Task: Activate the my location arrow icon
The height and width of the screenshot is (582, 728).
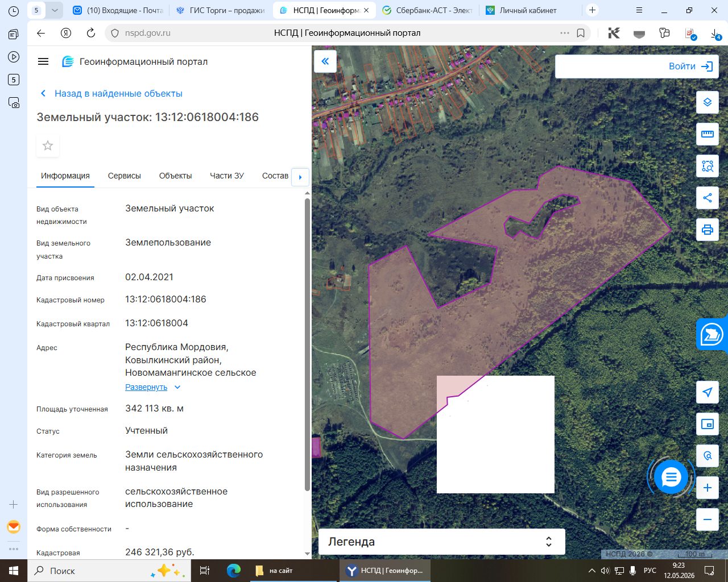Action: pyautogui.click(x=708, y=392)
